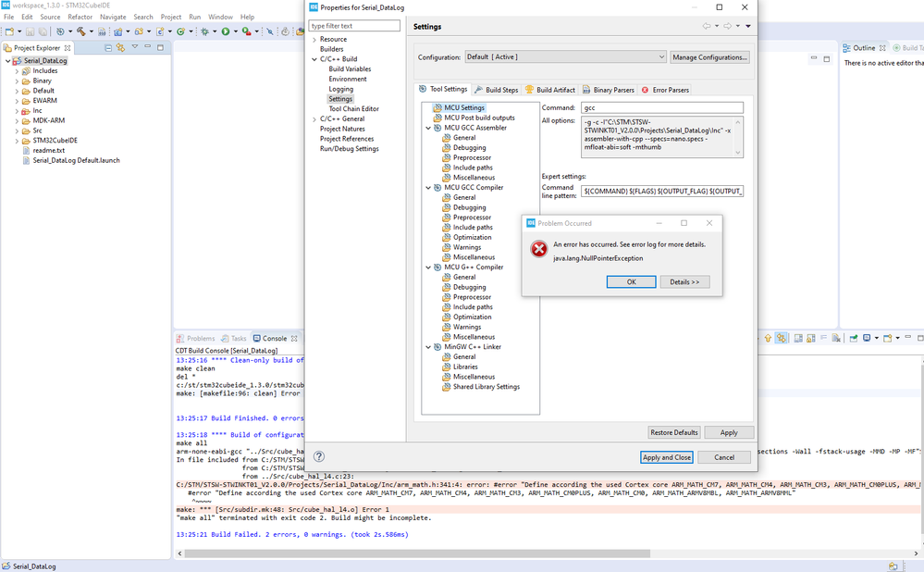Image resolution: width=924 pixels, height=572 pixels.
Task: Click the Command input field containing gcc
Action: pos(661,108)
